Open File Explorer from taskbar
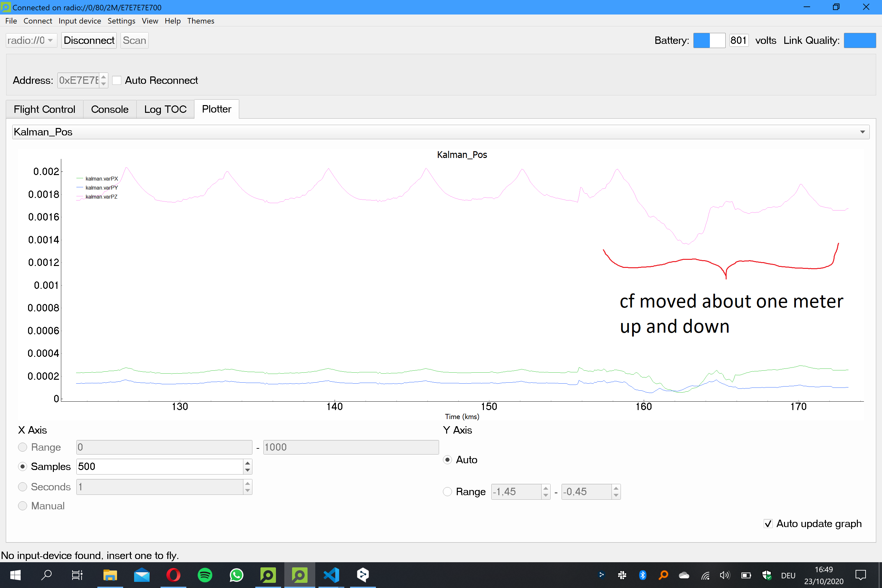Image resolution: width=882 pixels, height=588 pixels. (x=110, y=575)
